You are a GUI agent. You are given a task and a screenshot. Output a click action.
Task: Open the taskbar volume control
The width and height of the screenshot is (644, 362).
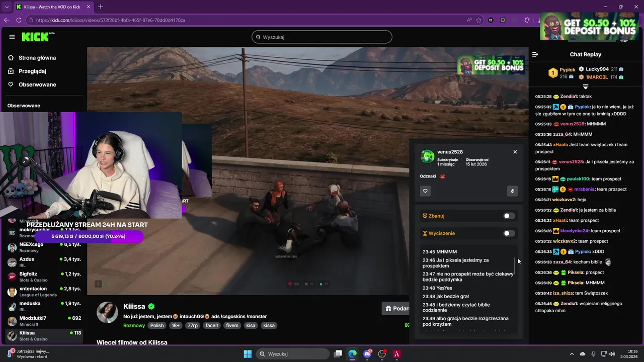[612, 354]
